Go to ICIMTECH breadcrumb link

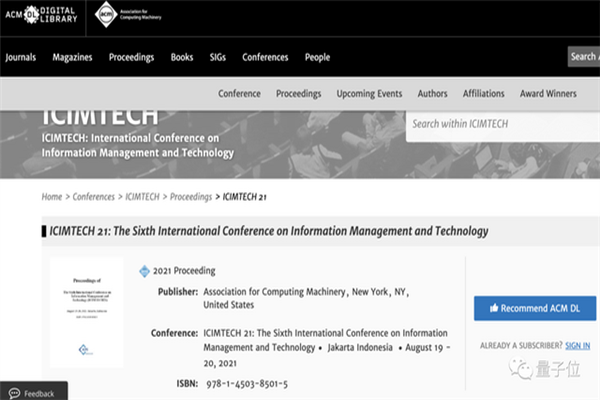142,197
